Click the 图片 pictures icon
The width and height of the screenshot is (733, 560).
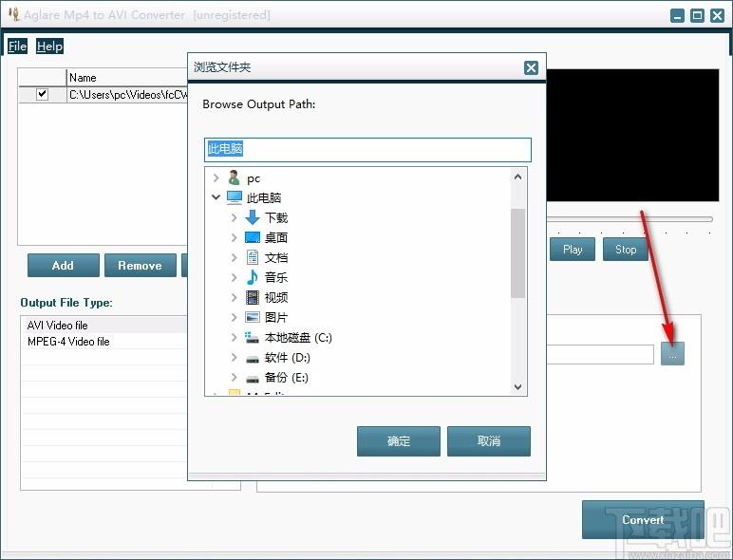pyautogui.click(x=253, y=317)
